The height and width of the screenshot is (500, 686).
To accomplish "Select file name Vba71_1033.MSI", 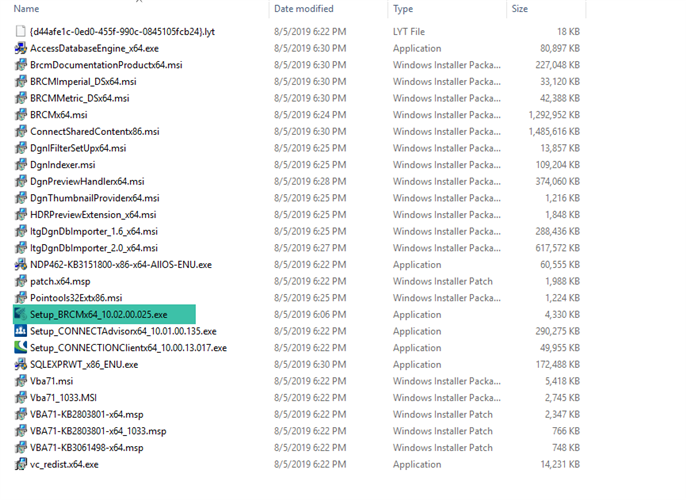I will click(x=63, y=397).
